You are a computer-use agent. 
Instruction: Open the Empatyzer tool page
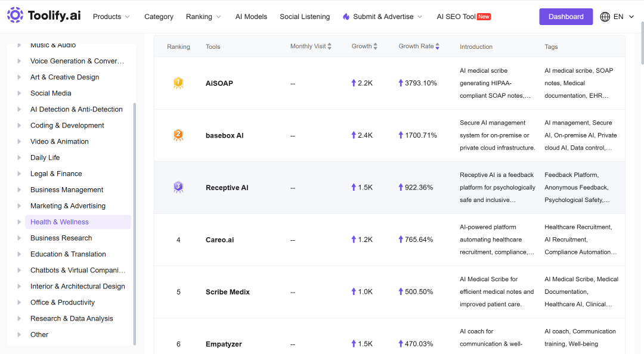pyautogui.click(x=224, y=344)
